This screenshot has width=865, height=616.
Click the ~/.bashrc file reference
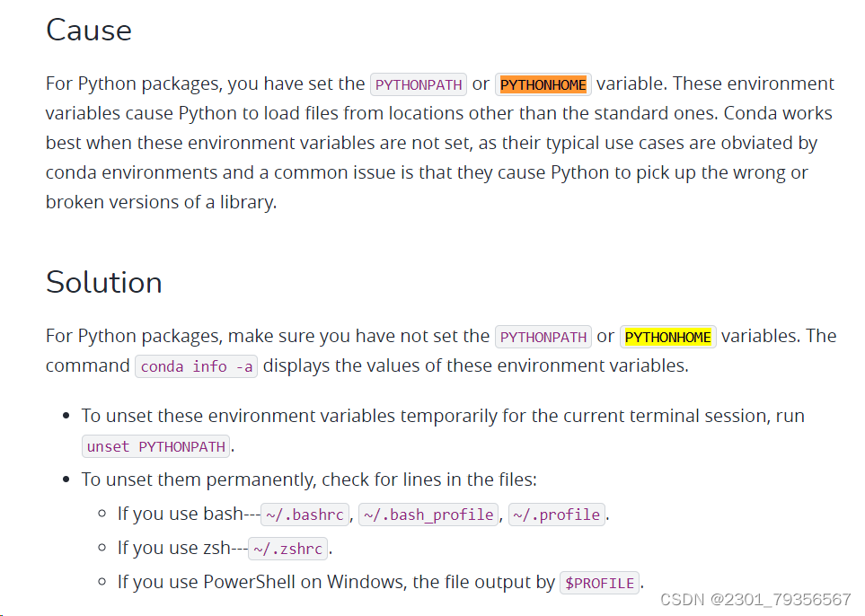305,515
